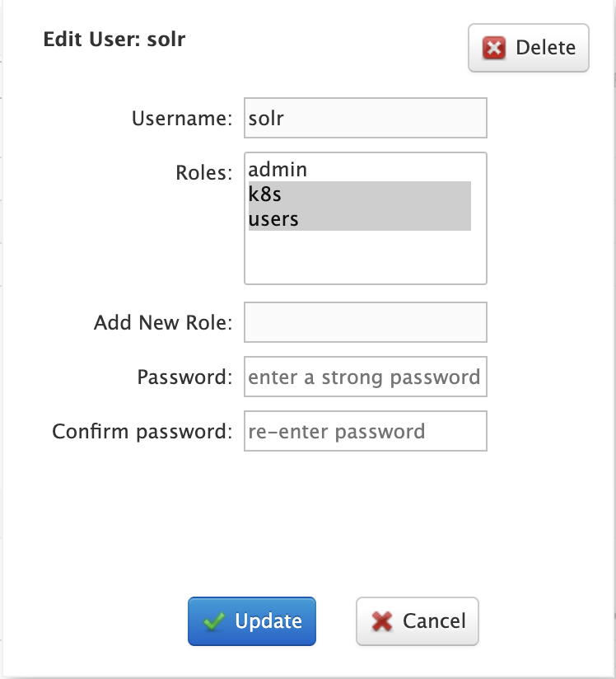Click the 're-enter password' confirmation field
The image size is (616, 679).
(365, 432)
